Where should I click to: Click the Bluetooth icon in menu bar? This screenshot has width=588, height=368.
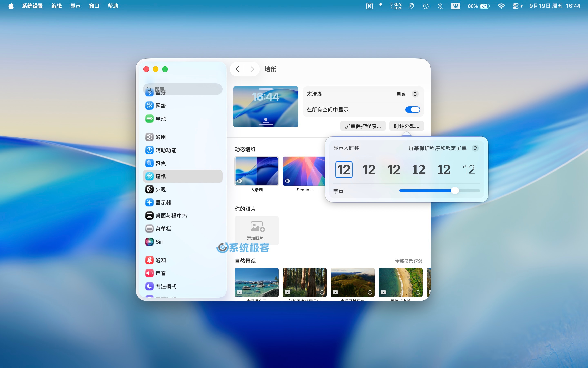tap(440, 6)
